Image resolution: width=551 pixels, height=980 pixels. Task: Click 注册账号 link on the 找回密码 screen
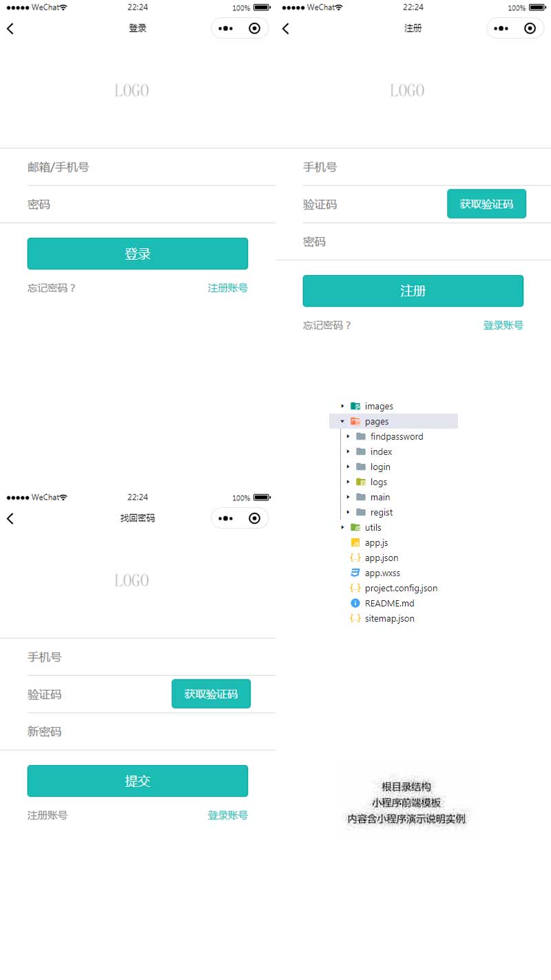[48, 815]
